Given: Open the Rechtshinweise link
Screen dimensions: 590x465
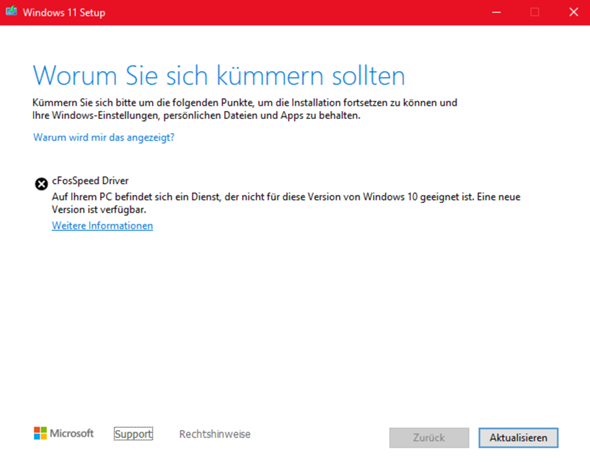Looking at the screenshot, I should (214, 434).
